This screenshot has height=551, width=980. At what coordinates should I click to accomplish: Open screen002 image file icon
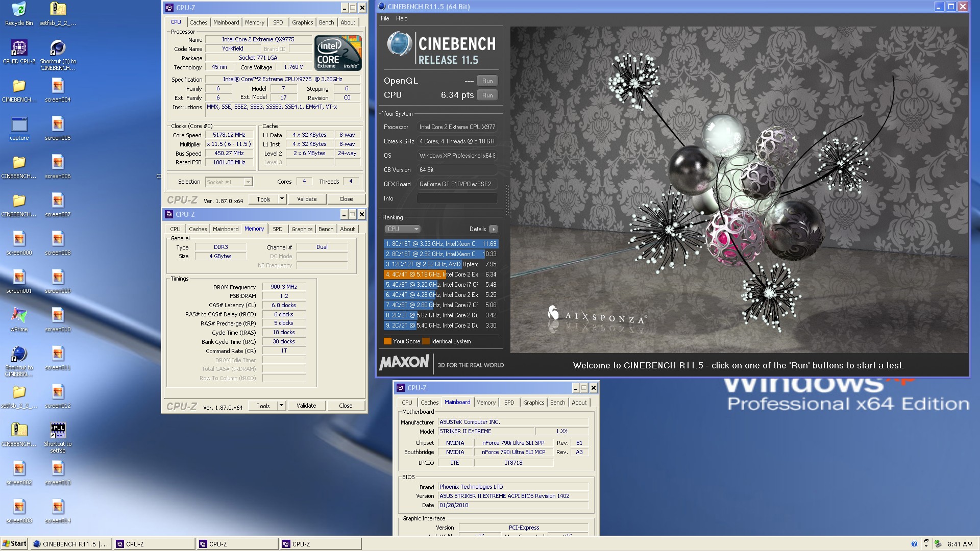(19, 473)
